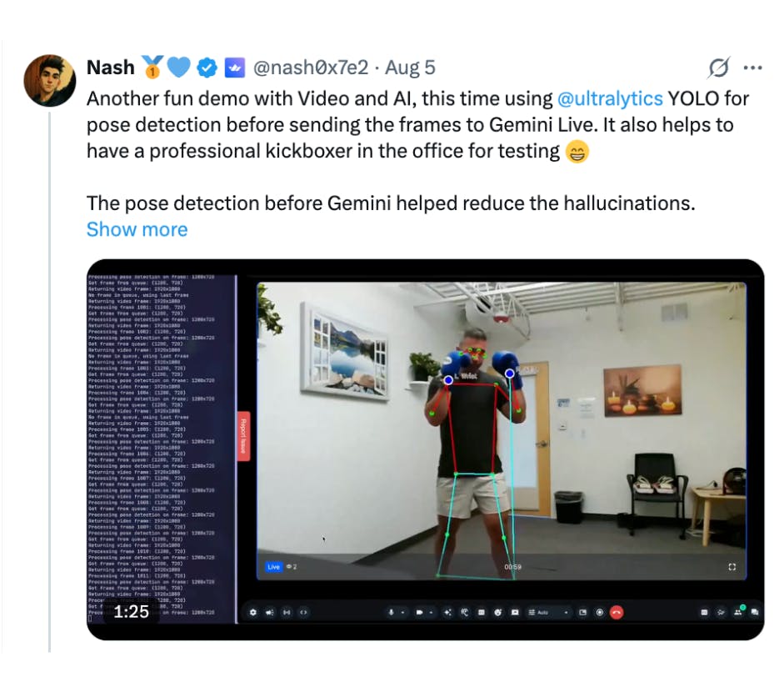784x692 pixels.
Task: Click the fullscreen icon on the video
Action: pyautogui.click(x=732, y=567)
